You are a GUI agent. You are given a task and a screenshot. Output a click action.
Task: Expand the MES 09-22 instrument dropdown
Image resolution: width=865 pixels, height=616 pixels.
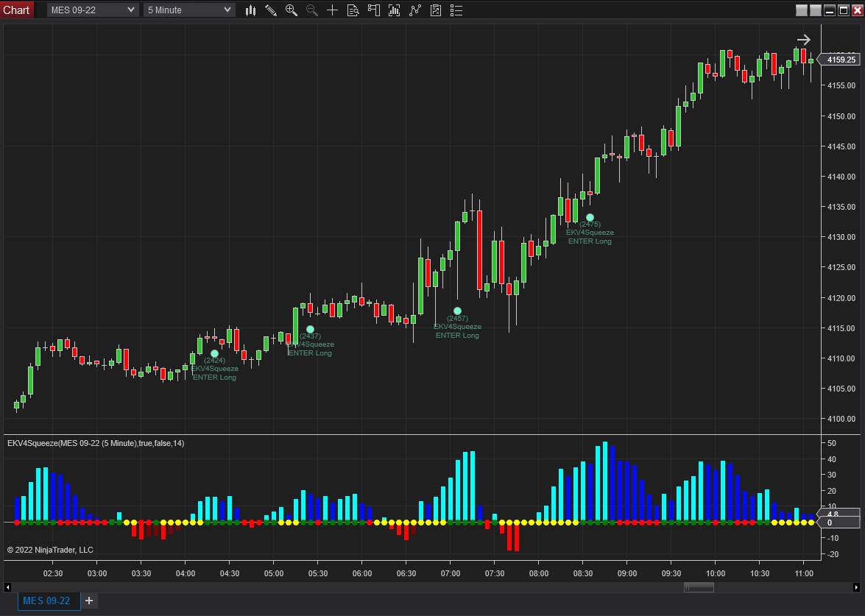pos(92,10)
